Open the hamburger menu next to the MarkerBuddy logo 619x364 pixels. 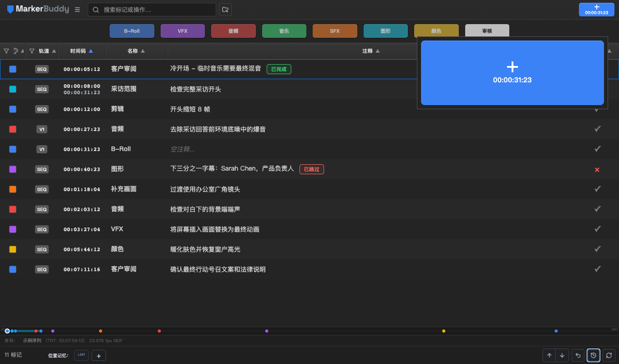(77, 10)
